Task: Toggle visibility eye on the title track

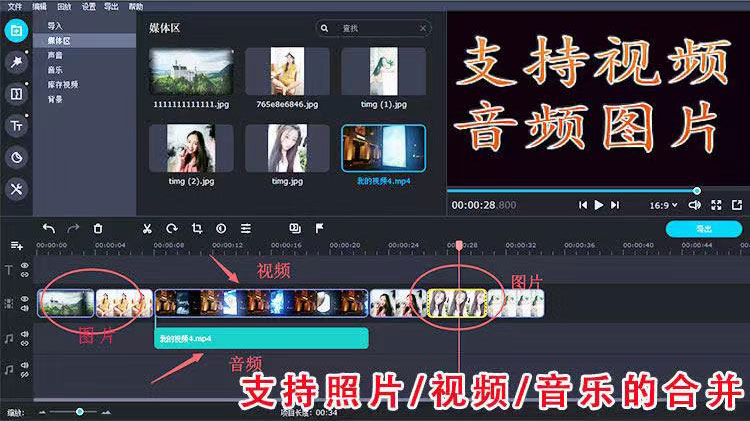Action: [x=25, y=267]
